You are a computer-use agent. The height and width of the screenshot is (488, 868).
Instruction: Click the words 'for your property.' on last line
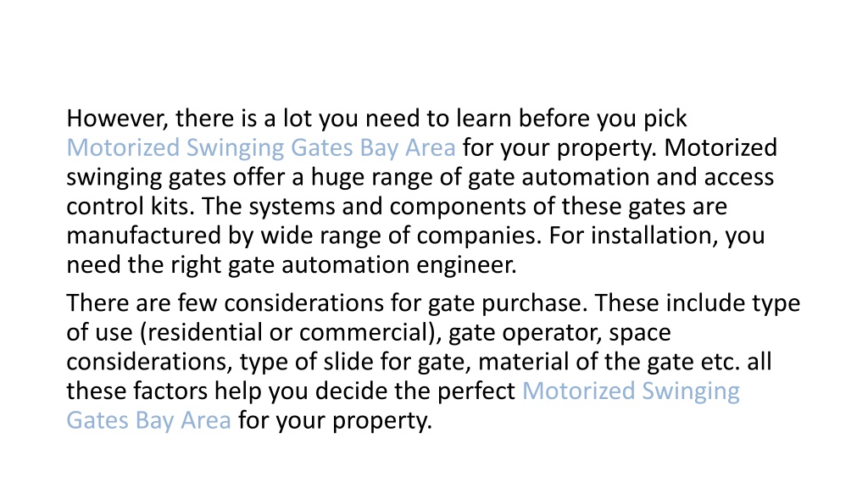pos(335,420)
